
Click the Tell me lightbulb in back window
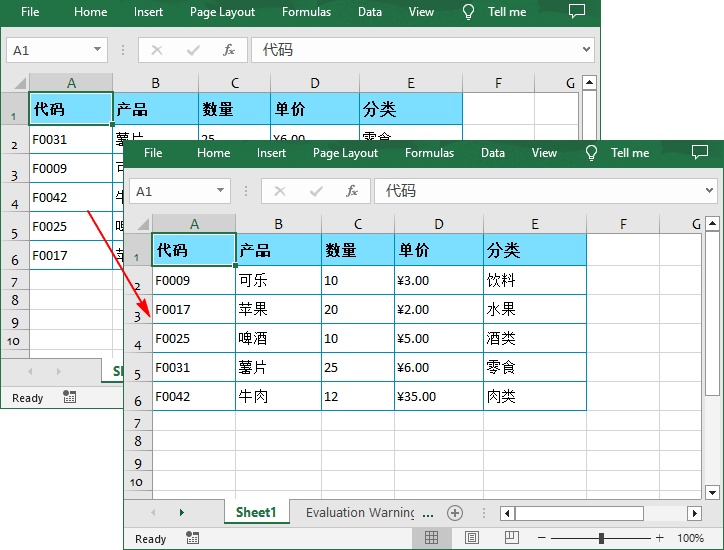tap(468, 12)
